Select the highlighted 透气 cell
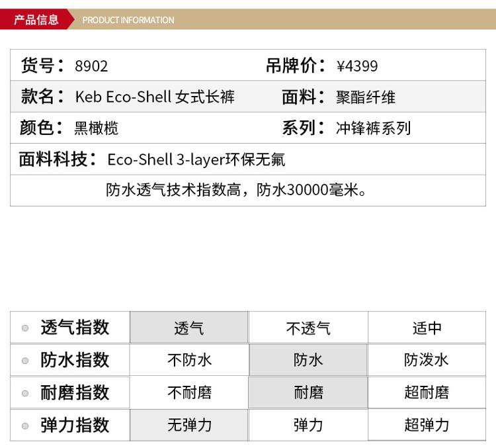The image size is (496, 448). 188,328
